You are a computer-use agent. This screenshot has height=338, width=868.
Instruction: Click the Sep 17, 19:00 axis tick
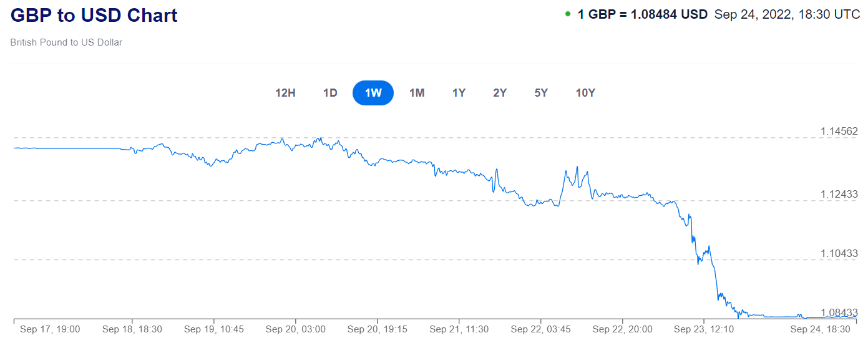pyautogui.click(x=50, y=329)
